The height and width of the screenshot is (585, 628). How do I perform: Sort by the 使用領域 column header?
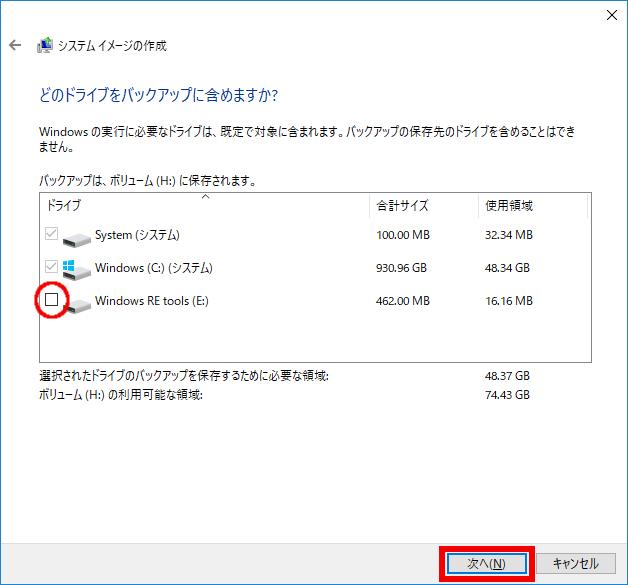click(x=533, y=205)
